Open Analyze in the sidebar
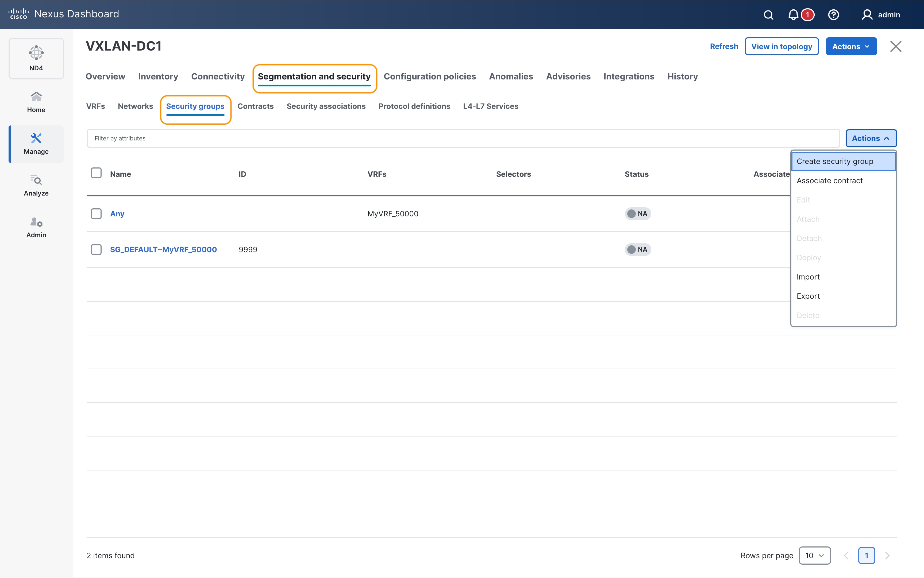The width and height of the screenshot is (924, 578). coord(36,186)
